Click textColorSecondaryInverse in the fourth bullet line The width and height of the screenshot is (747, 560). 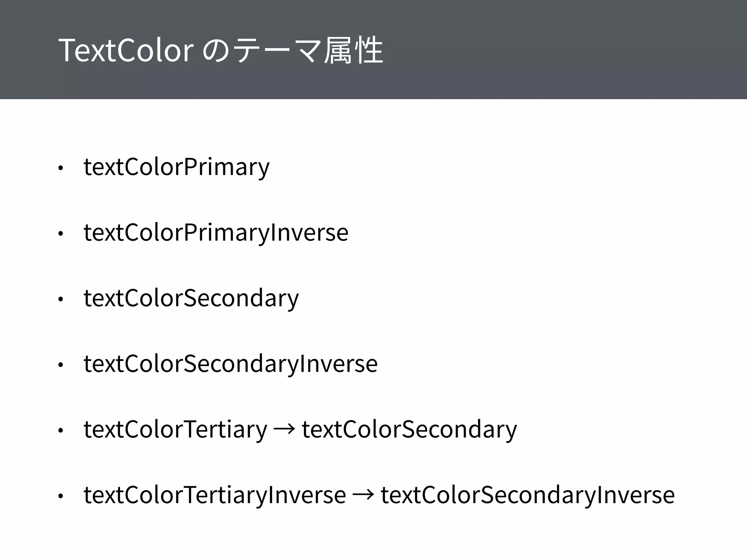231,364
